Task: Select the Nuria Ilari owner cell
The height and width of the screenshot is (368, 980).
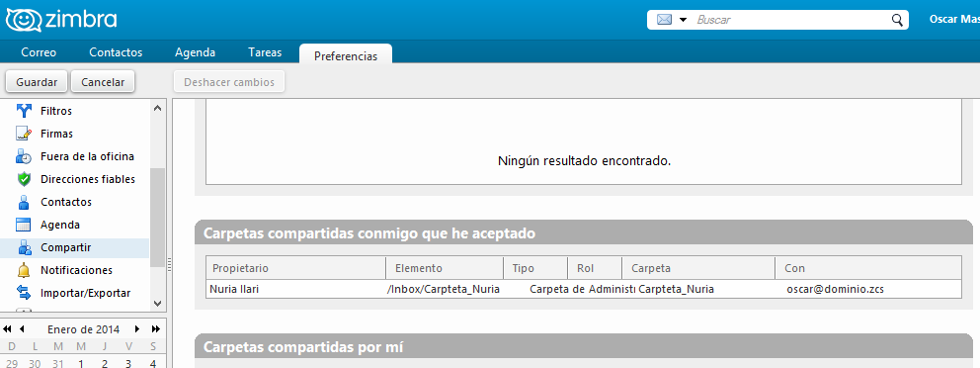Action: point(234,289)
